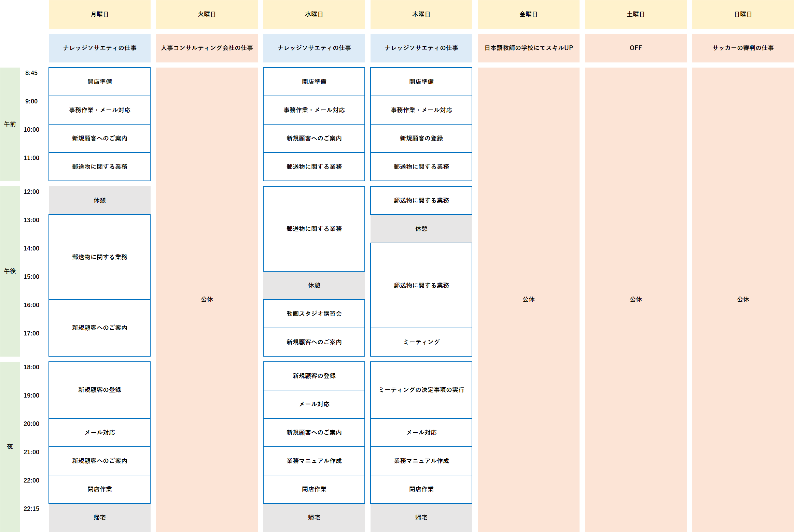Select the OFF cell under 土曜日
Image resolution: width=794 pixels, height=532 pixels.
coord(636,48)
